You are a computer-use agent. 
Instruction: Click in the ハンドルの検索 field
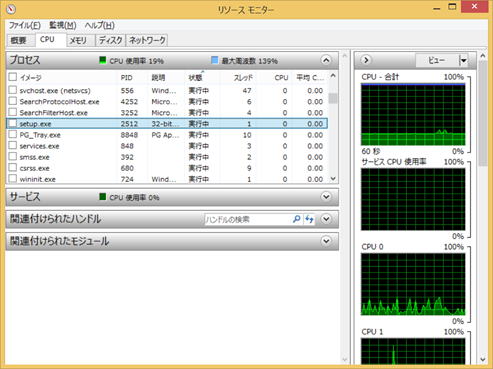click(247, 219)
